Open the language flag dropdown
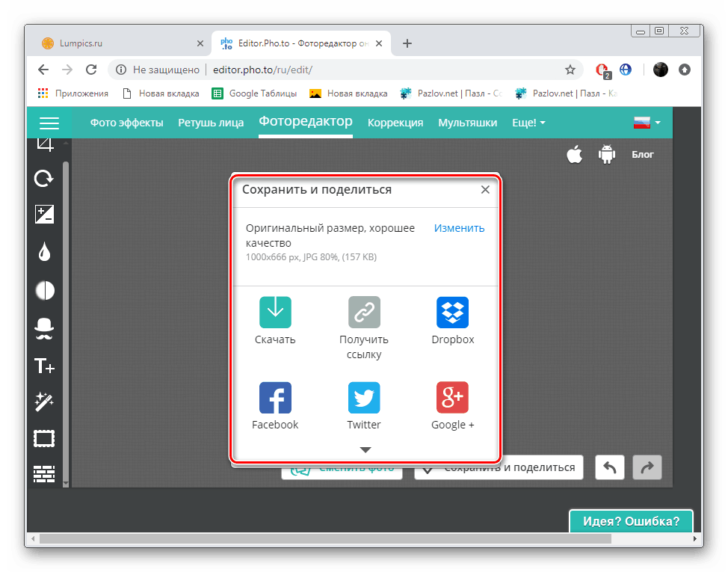The image size is (728, 572). 647,123
